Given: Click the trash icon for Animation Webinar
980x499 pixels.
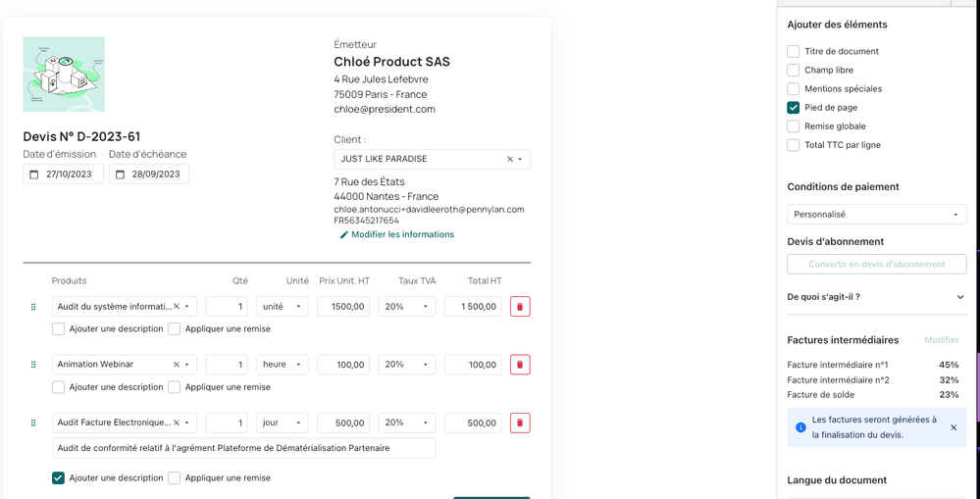Looking at the screenshot, I should 520,365.
